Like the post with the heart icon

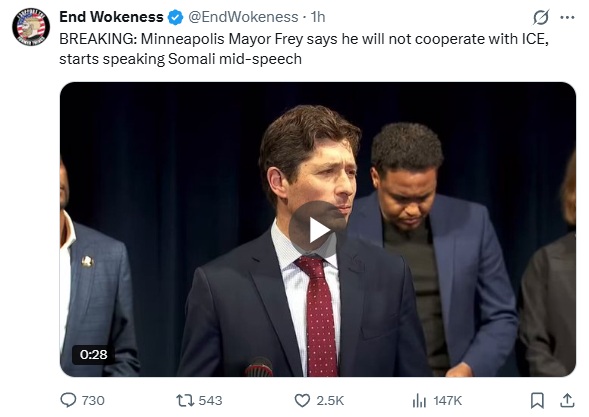tap(302, 400)
